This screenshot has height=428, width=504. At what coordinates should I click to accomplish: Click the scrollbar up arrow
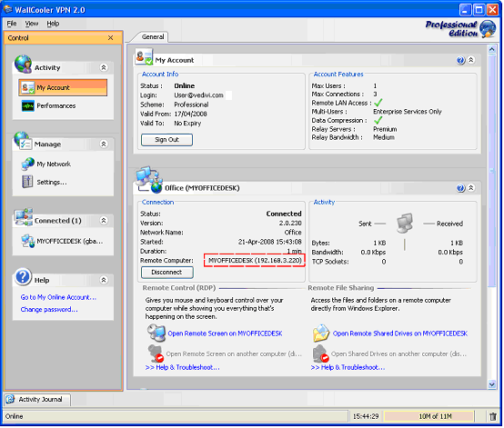coord(492,49)
